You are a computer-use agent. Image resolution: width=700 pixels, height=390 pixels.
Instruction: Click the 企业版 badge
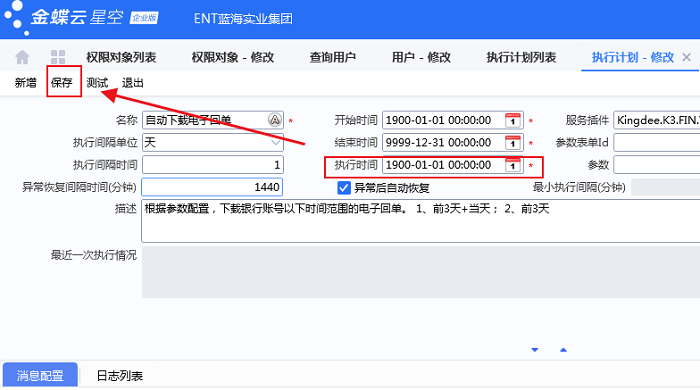[144, 18]
